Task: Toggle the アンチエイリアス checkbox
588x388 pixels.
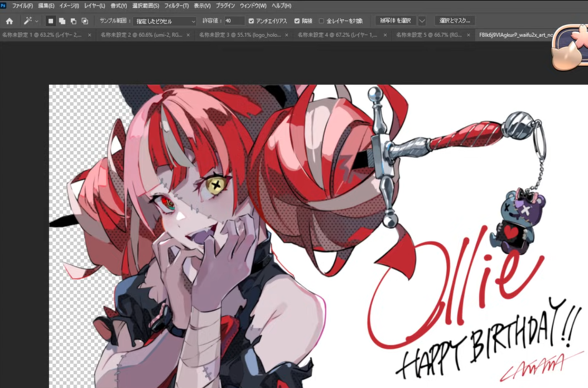Action: pos(251,21)
